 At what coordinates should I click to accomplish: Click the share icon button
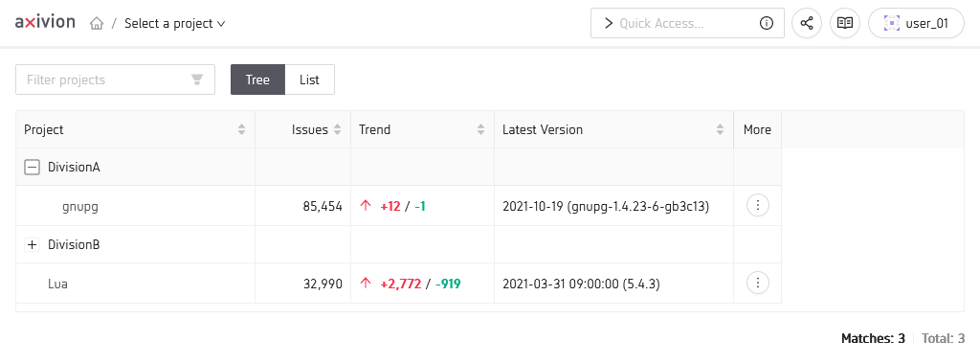coord(807,24)
